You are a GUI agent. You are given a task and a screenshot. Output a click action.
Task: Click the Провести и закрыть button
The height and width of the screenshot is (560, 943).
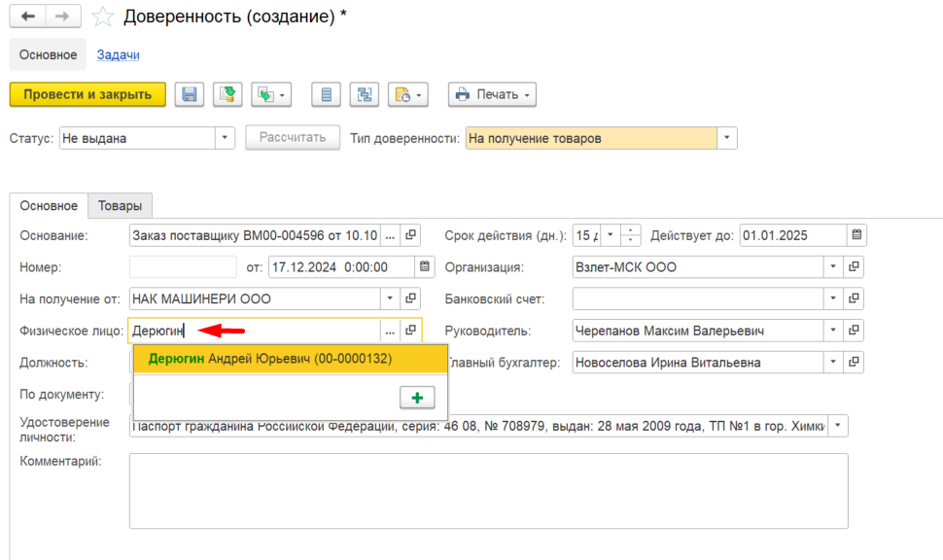(87, 94)
